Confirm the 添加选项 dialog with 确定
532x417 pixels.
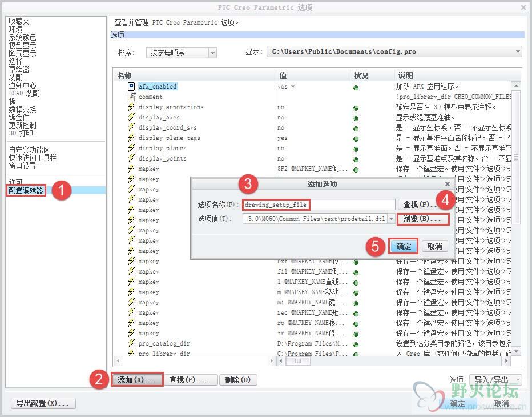[404, 246]
